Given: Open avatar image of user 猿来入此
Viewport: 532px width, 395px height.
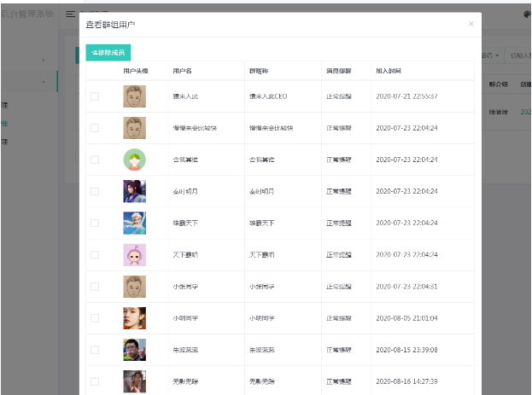Looking at the screenshot, I should [134, 96].
